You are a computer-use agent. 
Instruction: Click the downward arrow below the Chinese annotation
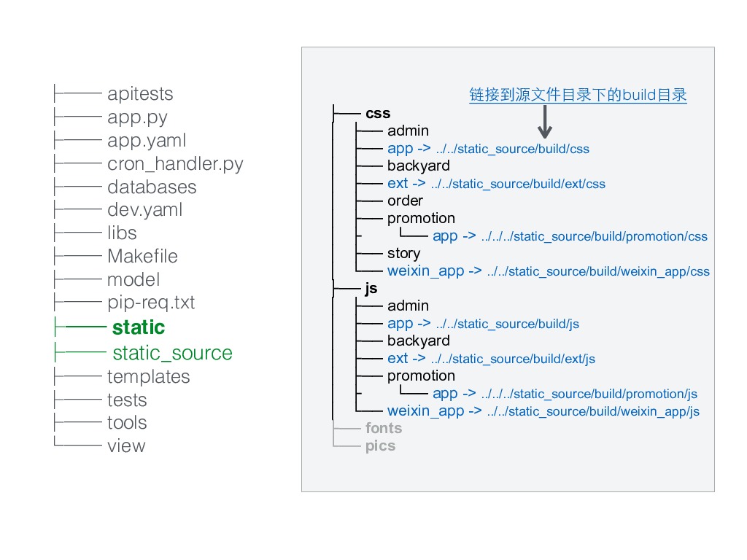544,122
